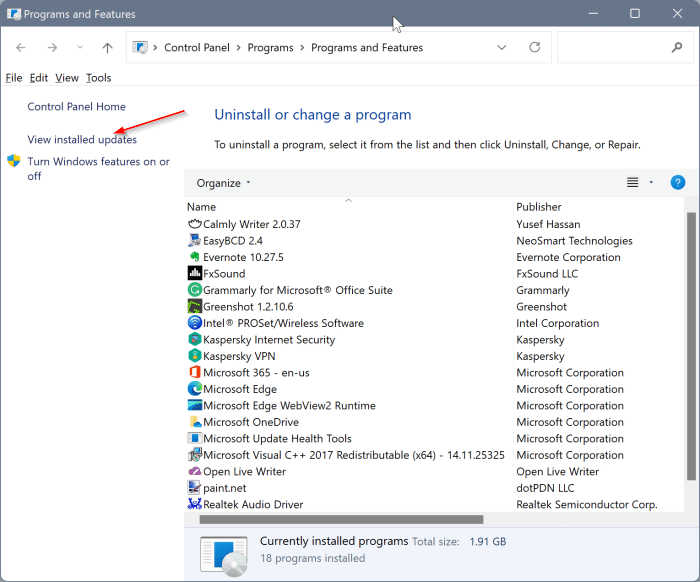Screen dimensions: 700x582
Task: Select Kaspersky Internet Security entry
Action: coord(269,340)
